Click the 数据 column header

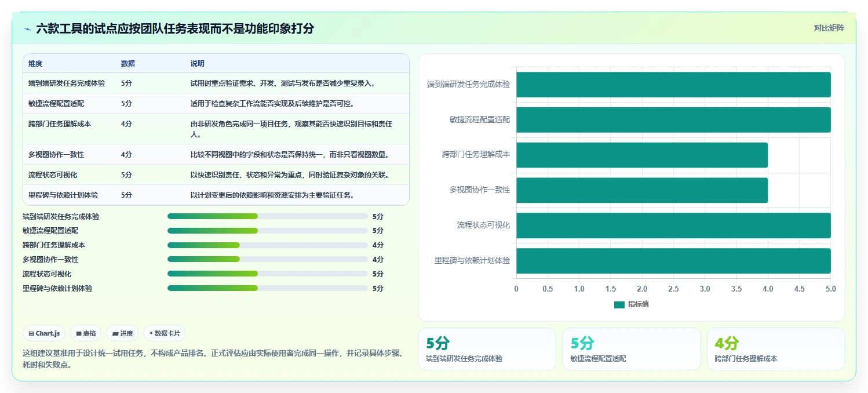128,64
